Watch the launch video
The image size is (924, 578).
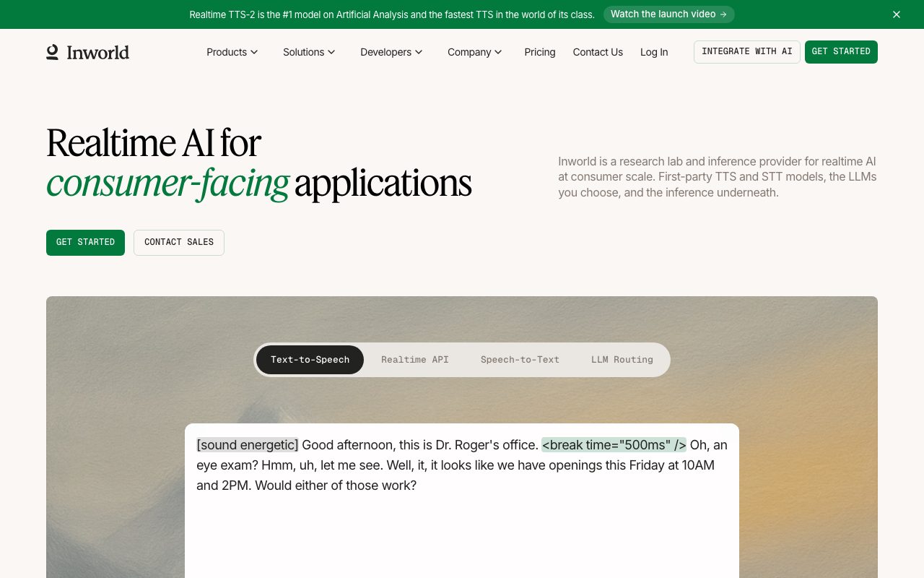pos(669,14)
